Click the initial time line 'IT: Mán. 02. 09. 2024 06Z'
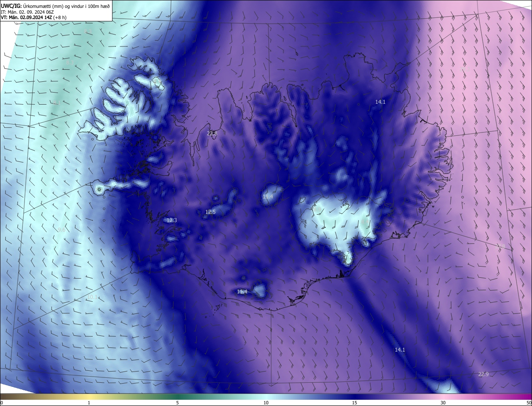 click(x=28, y=12)
